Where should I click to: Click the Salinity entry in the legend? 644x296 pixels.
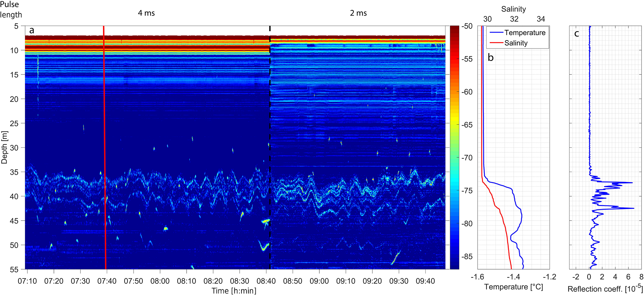[x=516, y=43]
